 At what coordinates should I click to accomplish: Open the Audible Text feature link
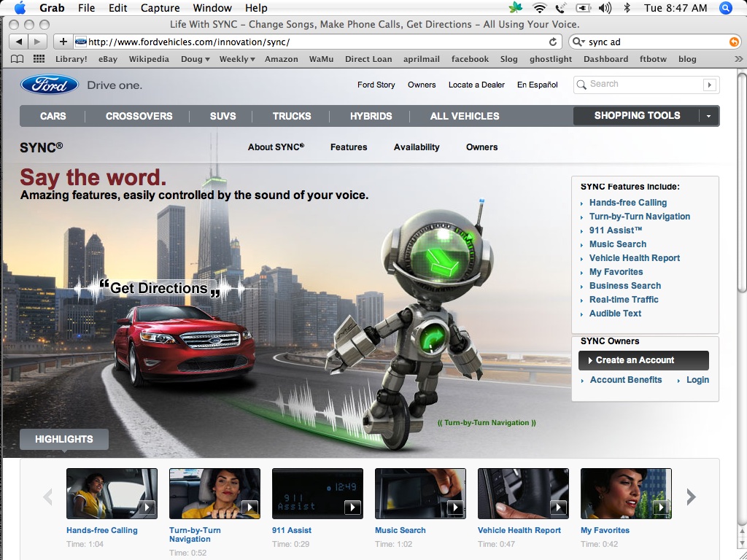coord(615,314)
